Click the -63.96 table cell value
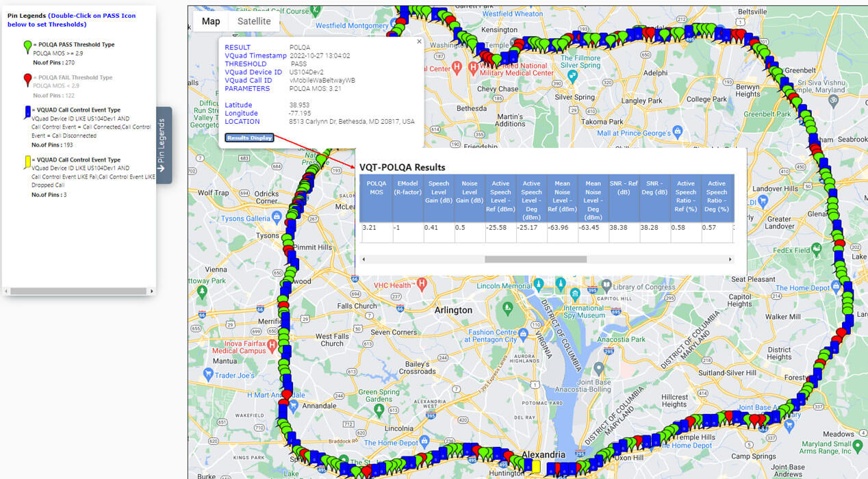 click(x=559, y=227)
